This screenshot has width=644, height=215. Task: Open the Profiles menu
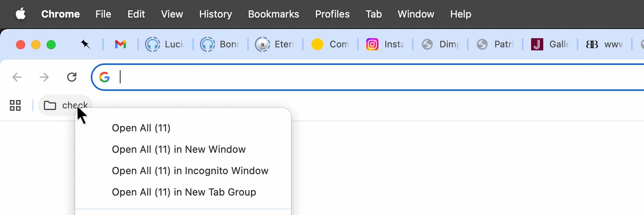332,14
